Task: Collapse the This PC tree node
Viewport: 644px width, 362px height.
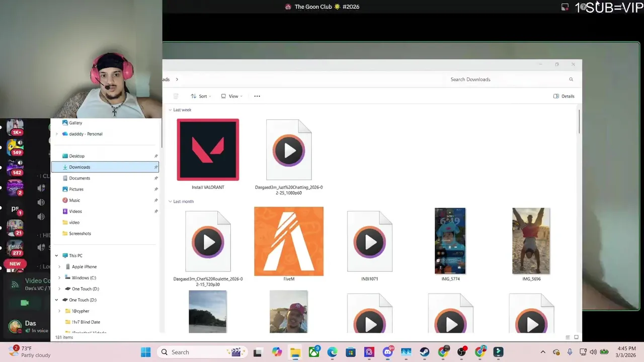Action: tap(57, 255)
